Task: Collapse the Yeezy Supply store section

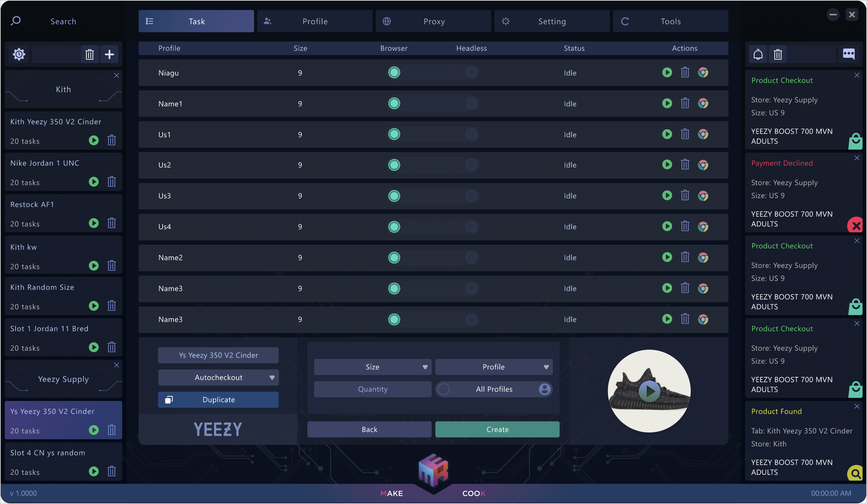Action: tap(116, 365)
